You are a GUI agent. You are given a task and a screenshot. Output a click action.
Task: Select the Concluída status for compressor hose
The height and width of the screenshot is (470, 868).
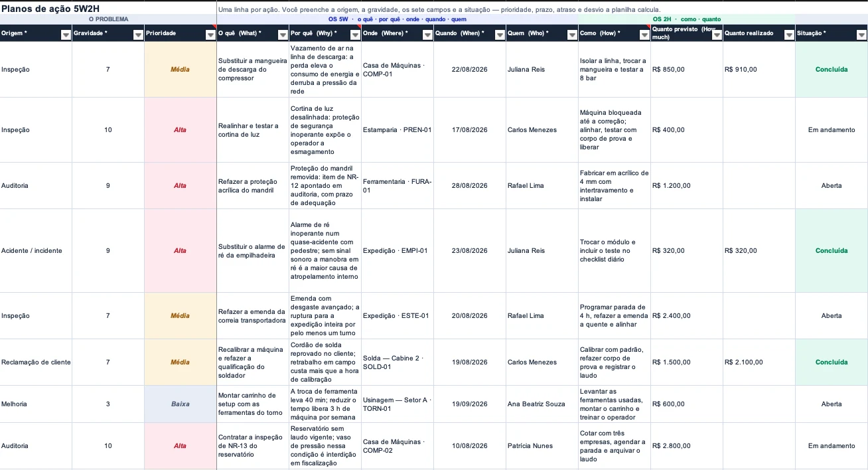[832, 70]
